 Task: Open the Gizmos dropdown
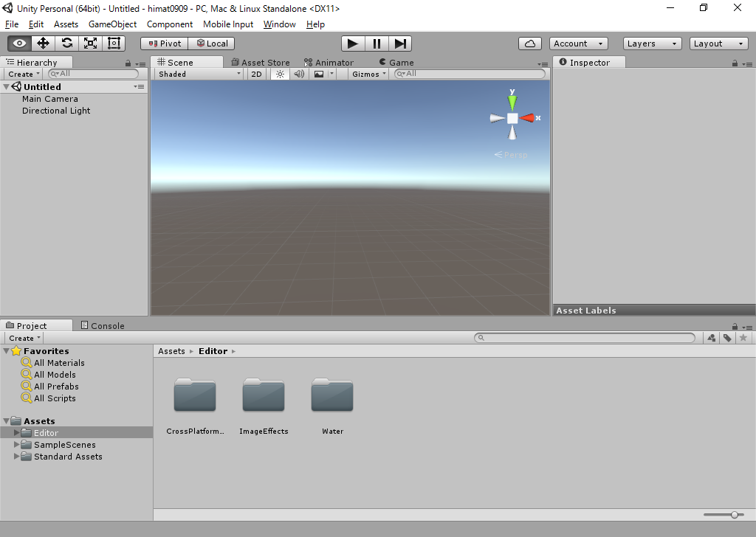[x=369, y=74]
